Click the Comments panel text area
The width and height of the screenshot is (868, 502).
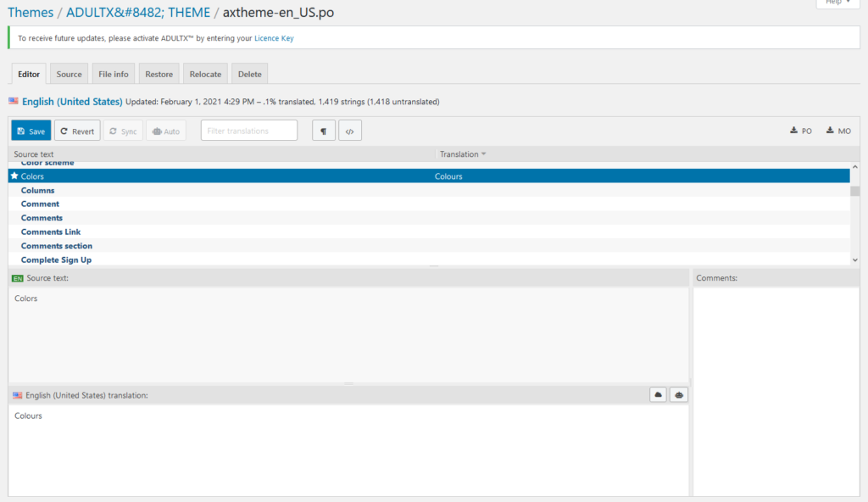[x=776, y=391]
